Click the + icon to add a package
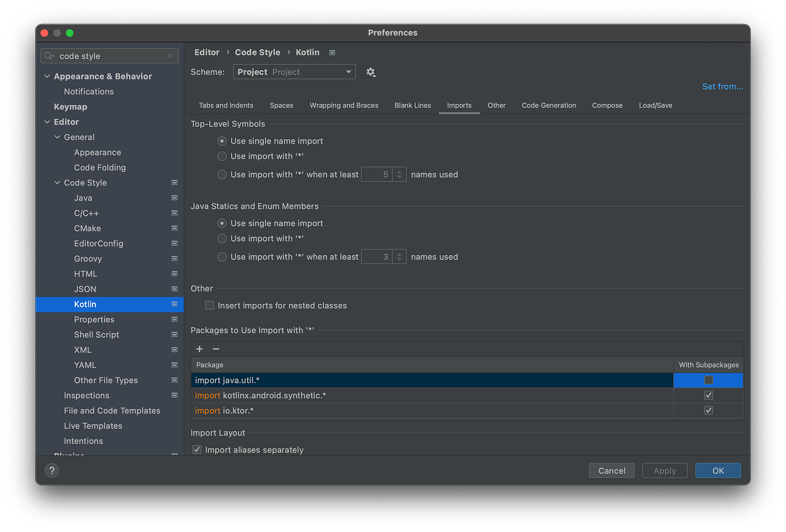This screenshot has width=786, height=532. [x=199, y=349]
